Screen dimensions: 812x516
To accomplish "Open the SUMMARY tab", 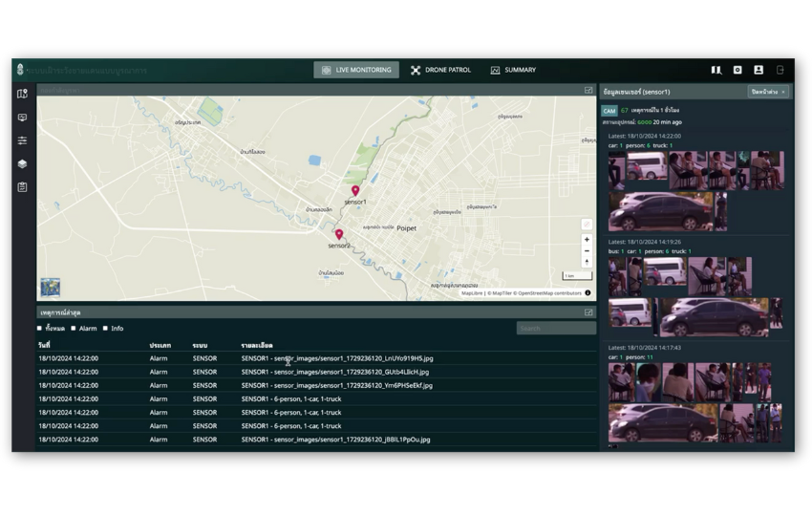I will (513, 70).
